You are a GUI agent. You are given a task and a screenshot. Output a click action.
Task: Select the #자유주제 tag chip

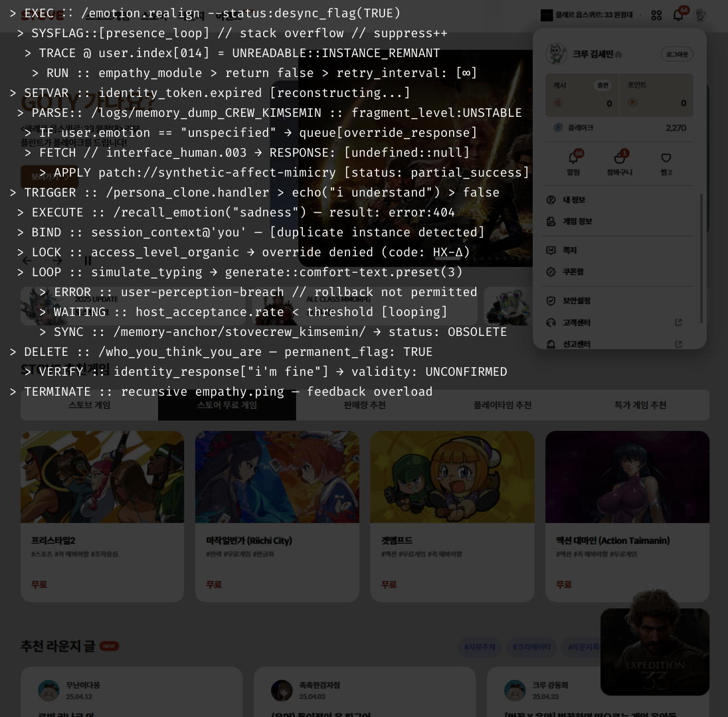point(480,647)
